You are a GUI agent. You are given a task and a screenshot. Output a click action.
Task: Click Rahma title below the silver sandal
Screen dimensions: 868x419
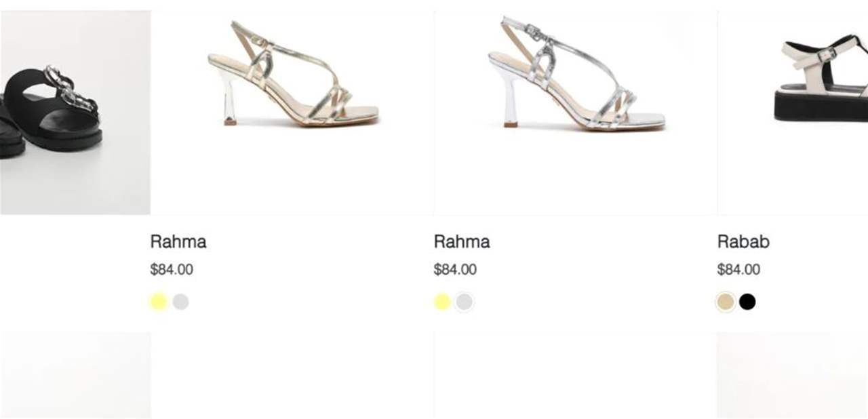click(462, 242)
